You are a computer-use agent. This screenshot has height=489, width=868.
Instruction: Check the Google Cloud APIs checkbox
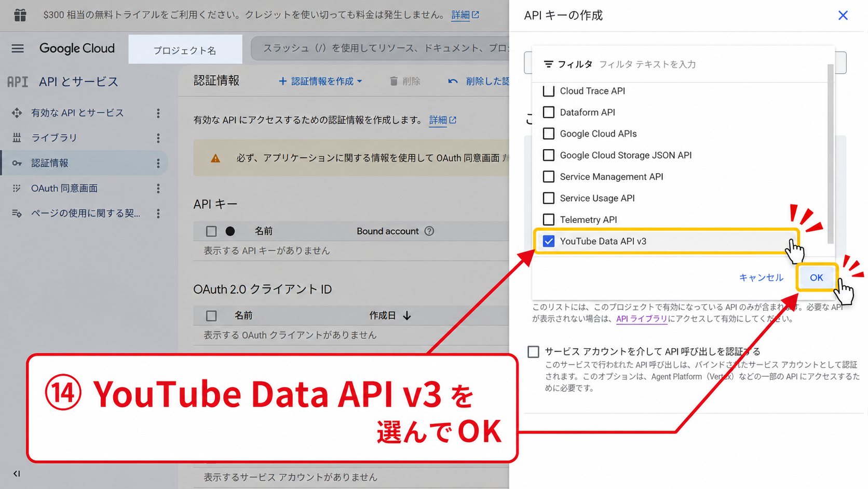549,134
